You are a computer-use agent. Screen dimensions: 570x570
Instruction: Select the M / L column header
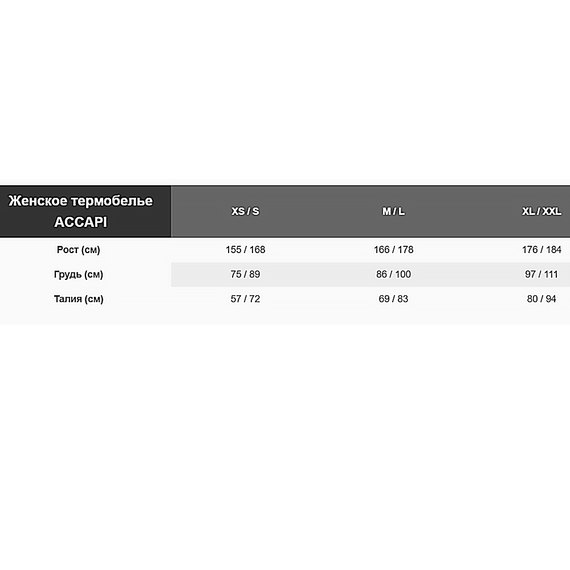pyautogui.click(x=393, y=211)
